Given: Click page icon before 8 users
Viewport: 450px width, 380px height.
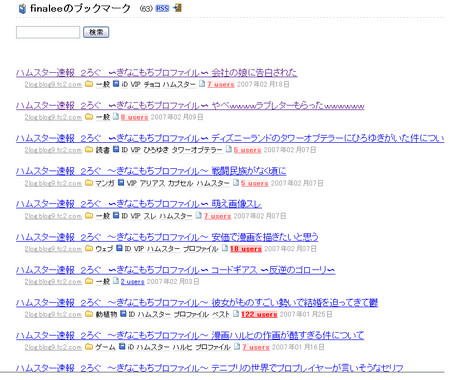Looking at the screenshot, I should click(116, 117).
